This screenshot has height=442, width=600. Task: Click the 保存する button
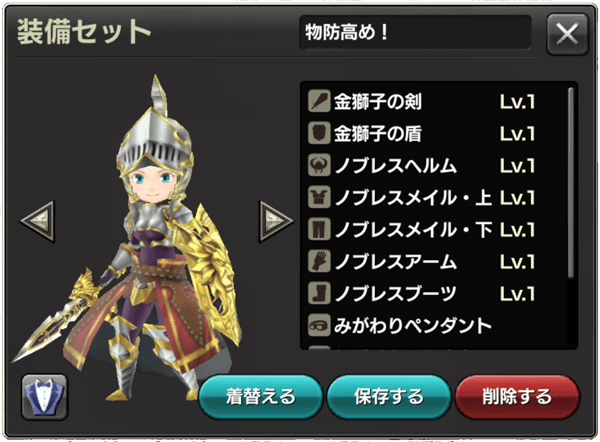(389, 397)
